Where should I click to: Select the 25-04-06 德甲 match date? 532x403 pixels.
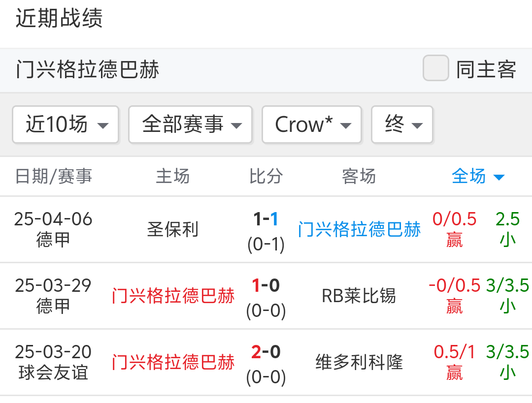pos(53,229)
